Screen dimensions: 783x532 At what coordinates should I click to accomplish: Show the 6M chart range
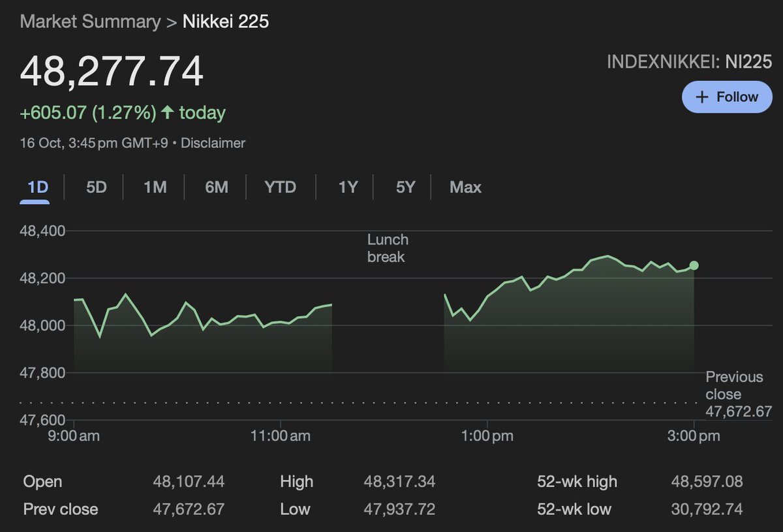(216, 188)
